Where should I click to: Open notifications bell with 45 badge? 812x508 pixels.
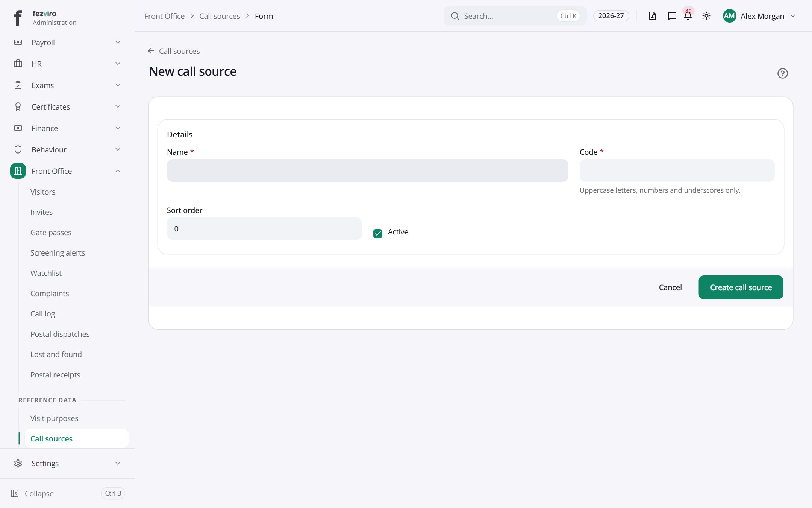pyautogui.click(x=688, y=15)
